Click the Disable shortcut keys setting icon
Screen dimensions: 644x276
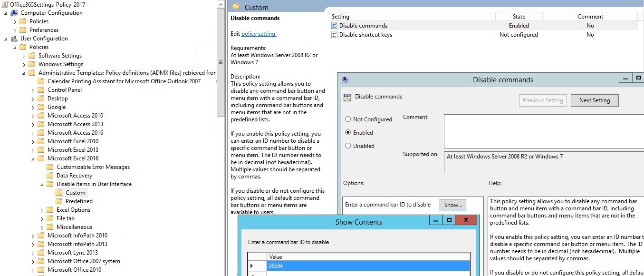[x=334, y=35]
